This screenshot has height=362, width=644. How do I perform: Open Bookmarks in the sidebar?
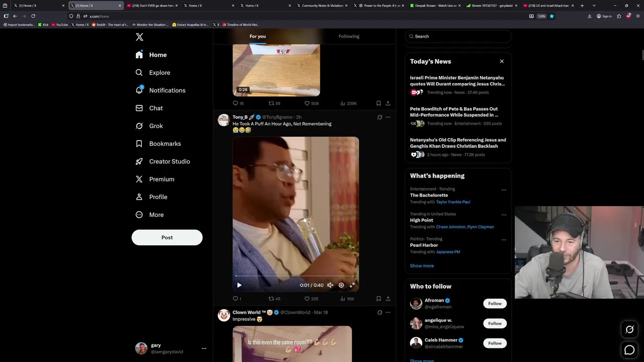158,144
